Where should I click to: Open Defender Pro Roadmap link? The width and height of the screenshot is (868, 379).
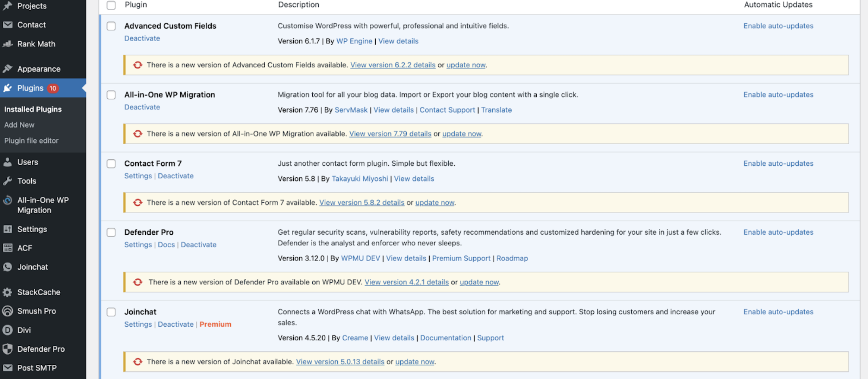(512, 258)
